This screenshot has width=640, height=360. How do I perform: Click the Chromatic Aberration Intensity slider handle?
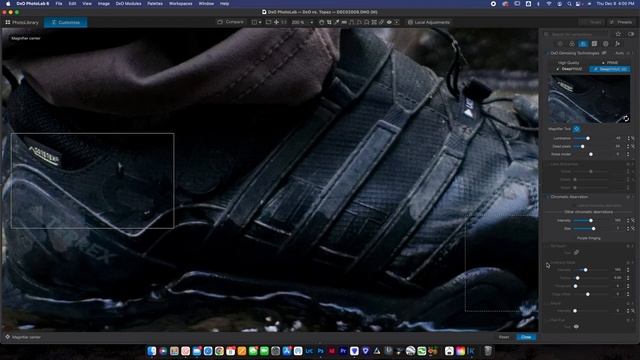click(591, 220)
